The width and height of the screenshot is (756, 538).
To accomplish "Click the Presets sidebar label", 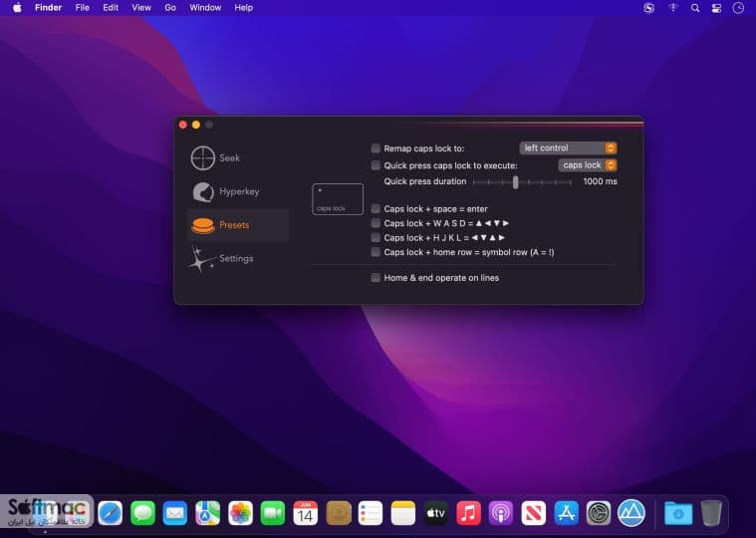I will 234,225.
